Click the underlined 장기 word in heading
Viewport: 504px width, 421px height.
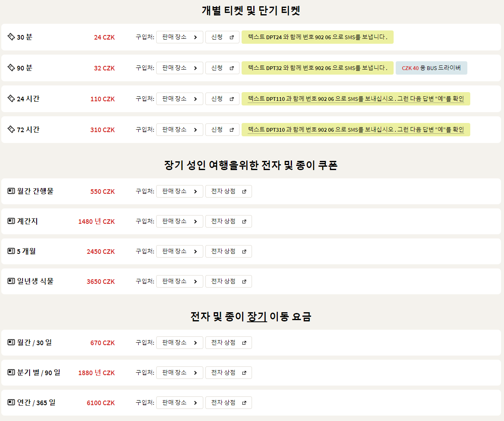[x=257, y=316]
